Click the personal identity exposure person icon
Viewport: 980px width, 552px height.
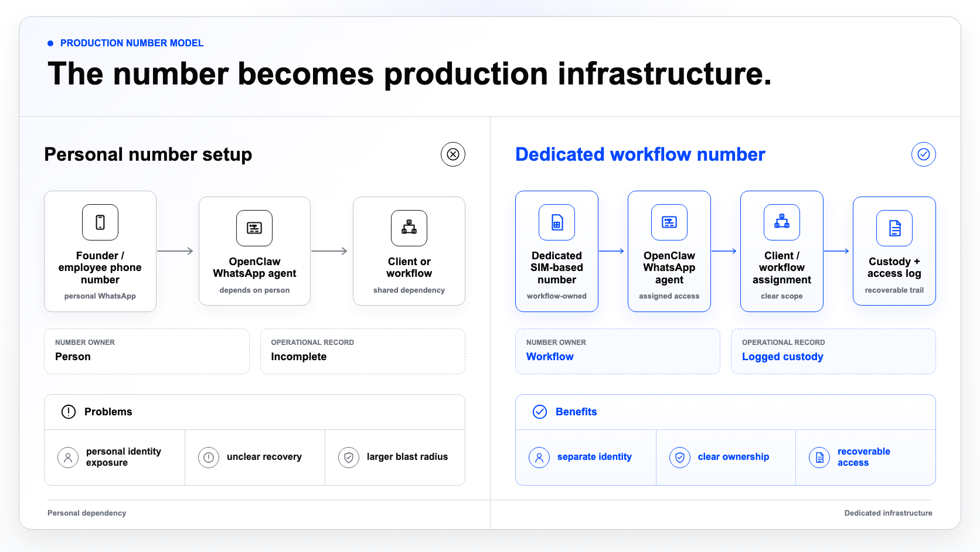[68, 458]
